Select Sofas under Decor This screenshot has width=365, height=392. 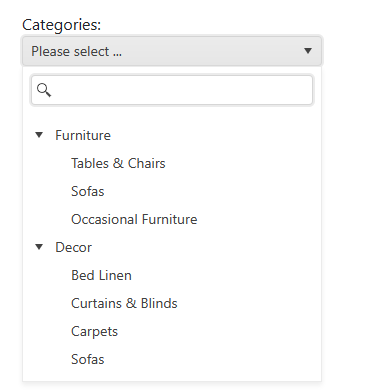coord(88,359)
